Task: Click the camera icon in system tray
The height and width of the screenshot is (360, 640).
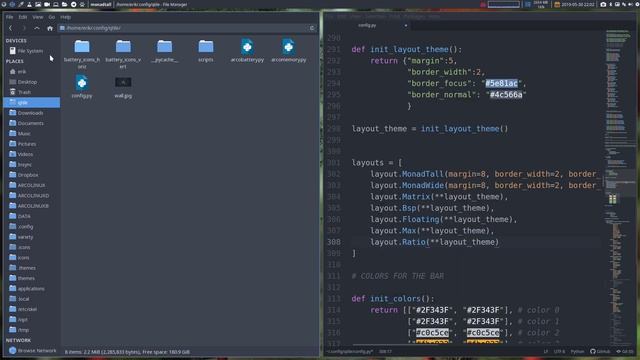Action: 603,4
